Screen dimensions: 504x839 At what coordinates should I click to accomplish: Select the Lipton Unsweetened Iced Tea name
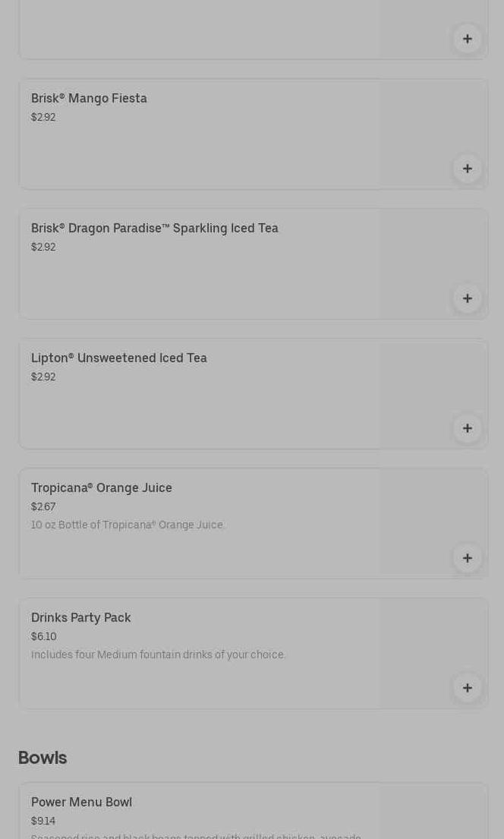coord(118,358)
